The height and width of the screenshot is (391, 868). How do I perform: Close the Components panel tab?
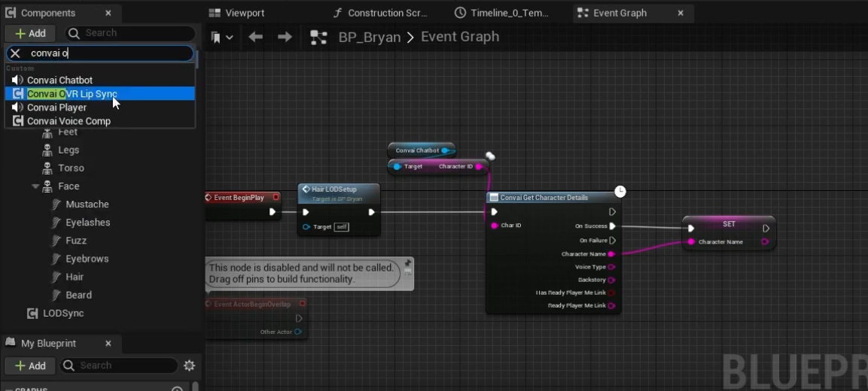108,13
